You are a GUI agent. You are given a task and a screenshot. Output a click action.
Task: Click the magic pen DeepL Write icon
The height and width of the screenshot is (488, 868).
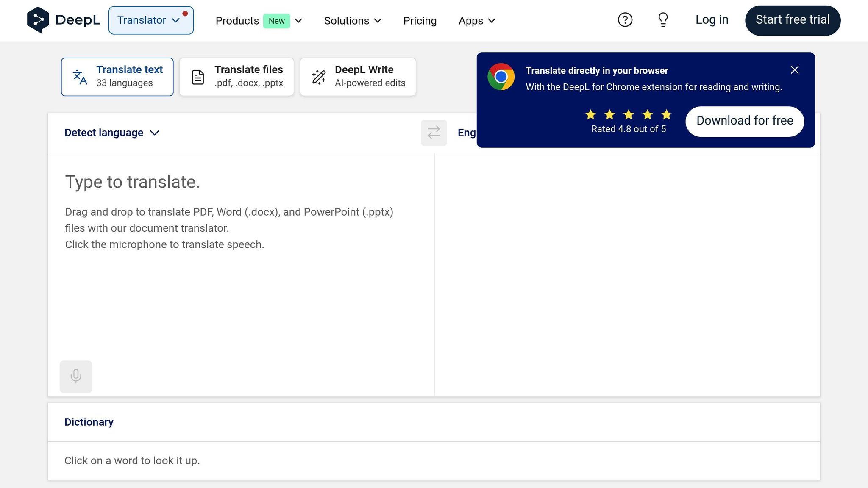click(x=319, y=77)
